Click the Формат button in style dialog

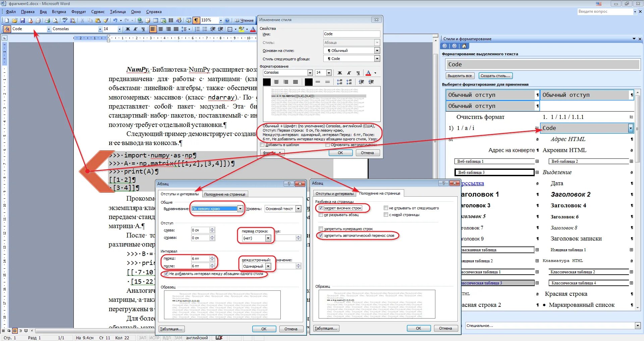point(272,153)
